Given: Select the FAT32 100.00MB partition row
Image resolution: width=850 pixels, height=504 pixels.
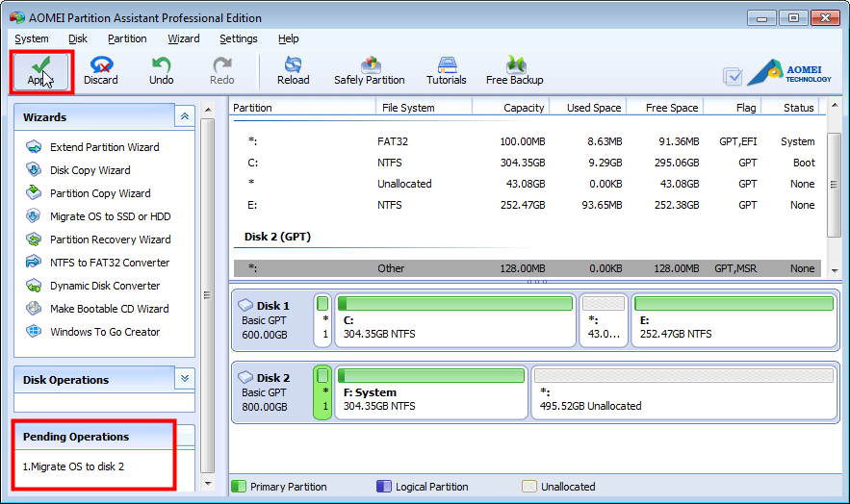Looking at the screenshot, I should pos(528,141).
